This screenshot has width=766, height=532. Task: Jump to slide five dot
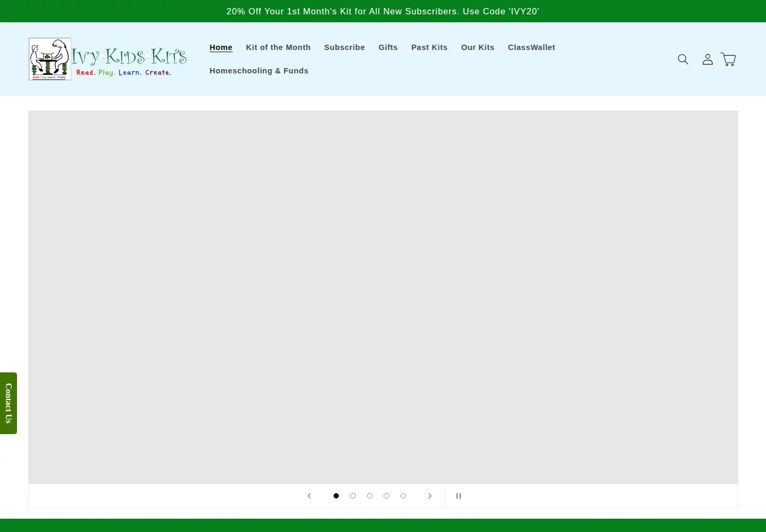pyautogui.click(x=403, y=496)
